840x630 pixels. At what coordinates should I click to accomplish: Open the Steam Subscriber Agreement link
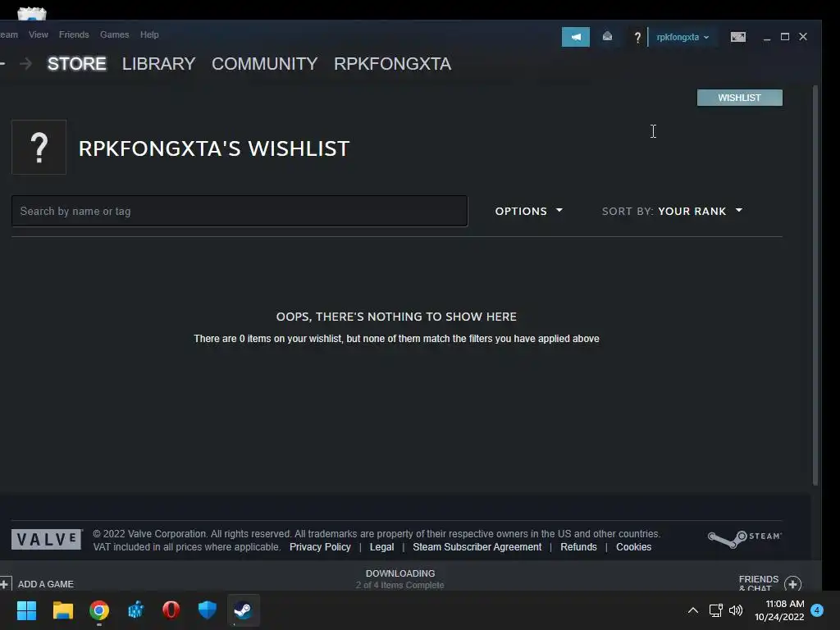coord(477,547)
